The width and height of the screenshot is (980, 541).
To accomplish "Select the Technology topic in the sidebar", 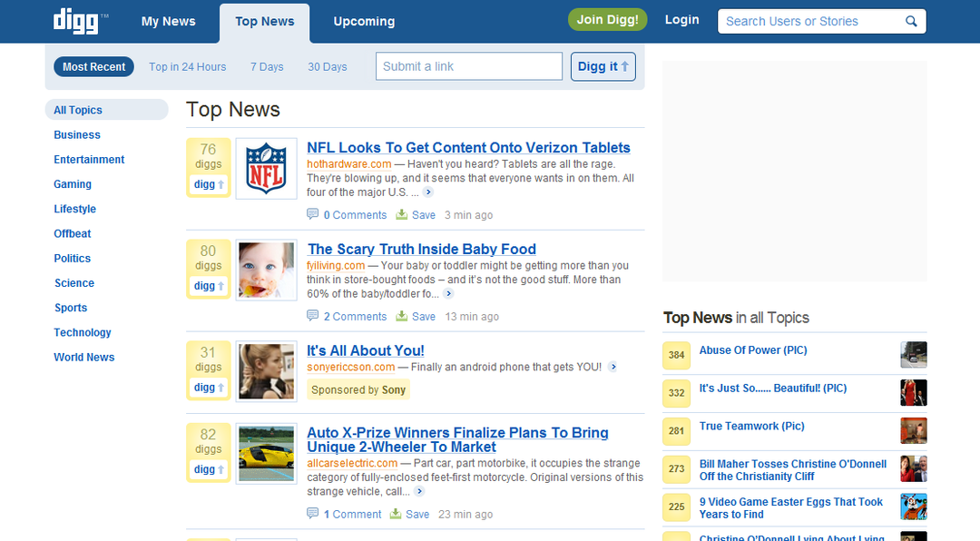I will (82, 332).
